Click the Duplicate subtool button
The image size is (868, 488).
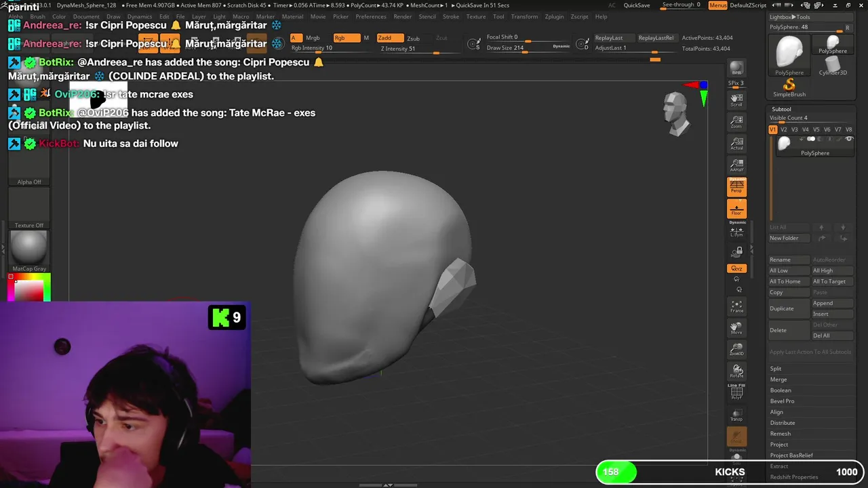point(789,308)
